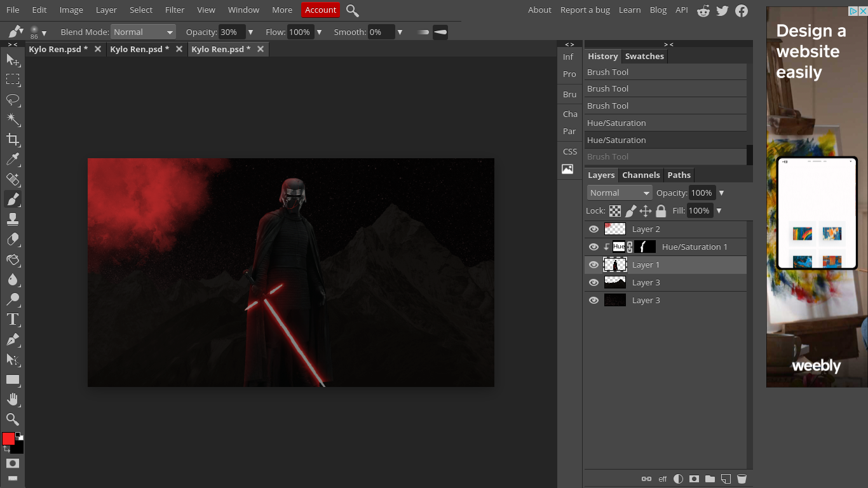Switch to the Paths tab
The height and width of the screenshot is (488, 868).
679,175
